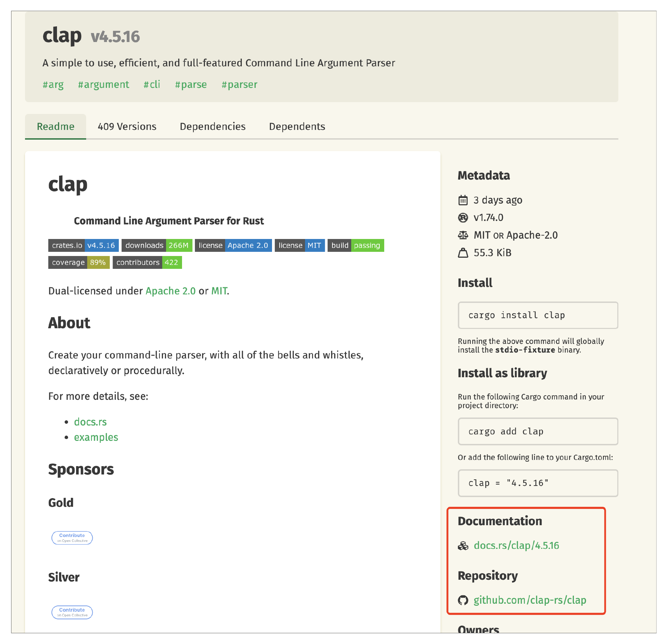Go to the Dependencies tab
The image size is (667, 644).
[213, 126]
